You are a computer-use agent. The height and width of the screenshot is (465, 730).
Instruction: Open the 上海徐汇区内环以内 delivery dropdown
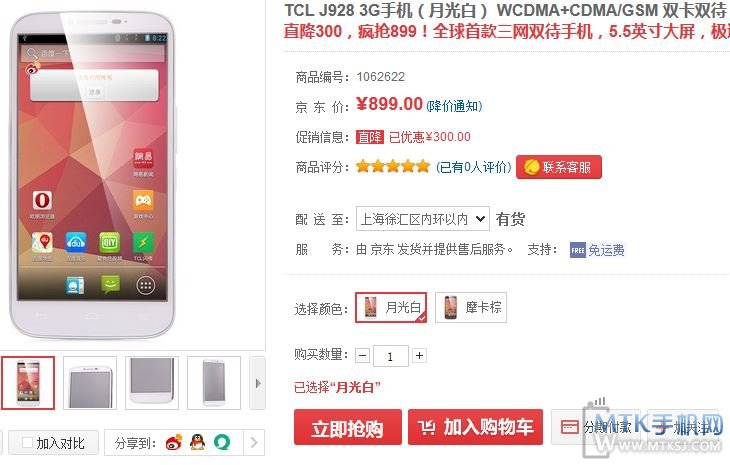(x=423, y=219)
